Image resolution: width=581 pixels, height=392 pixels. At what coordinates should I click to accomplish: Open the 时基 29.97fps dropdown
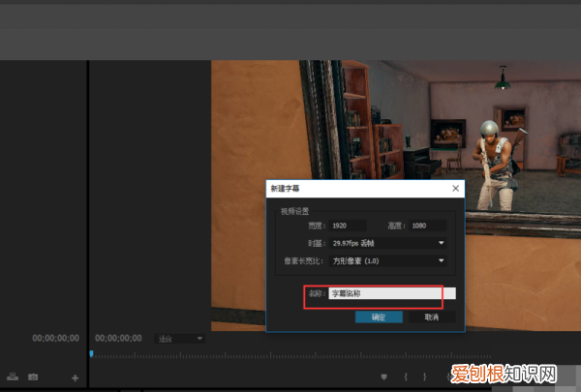387,243
